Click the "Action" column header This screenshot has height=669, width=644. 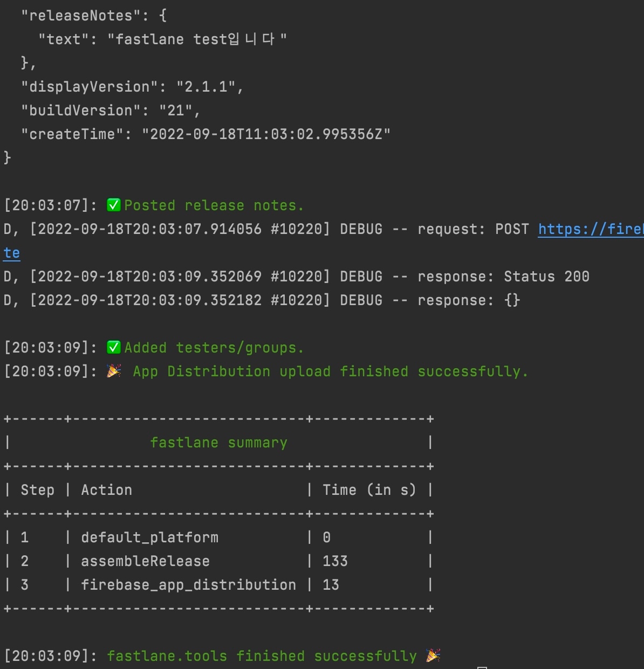[106, 490]
